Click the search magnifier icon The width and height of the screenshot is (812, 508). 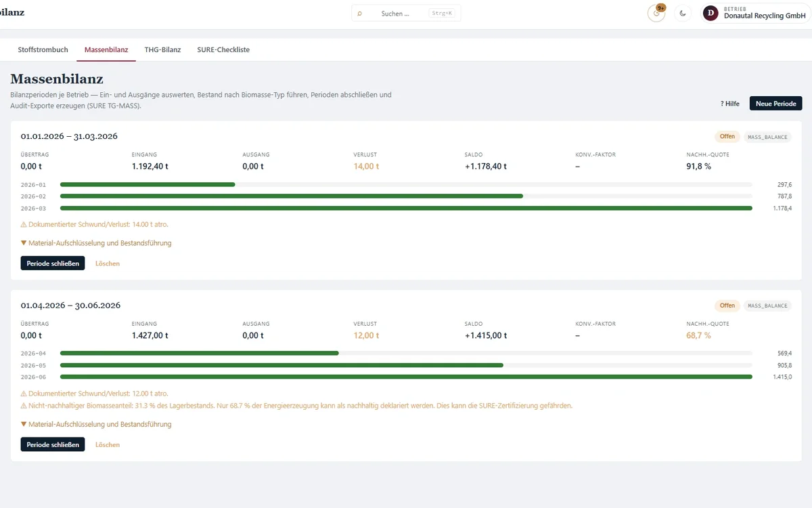click(x=359, y=14)
